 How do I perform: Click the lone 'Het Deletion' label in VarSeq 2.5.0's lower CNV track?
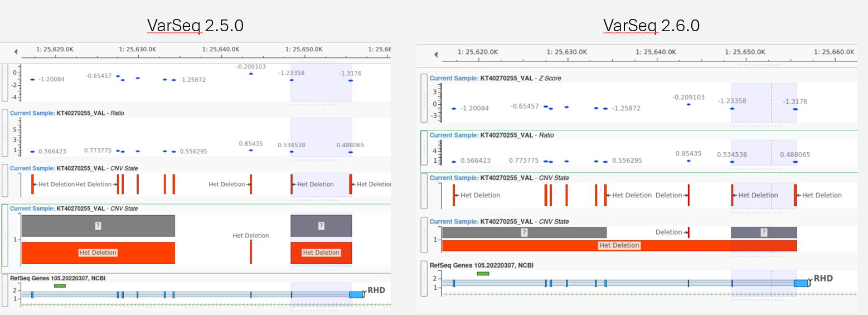coord(251,236)
